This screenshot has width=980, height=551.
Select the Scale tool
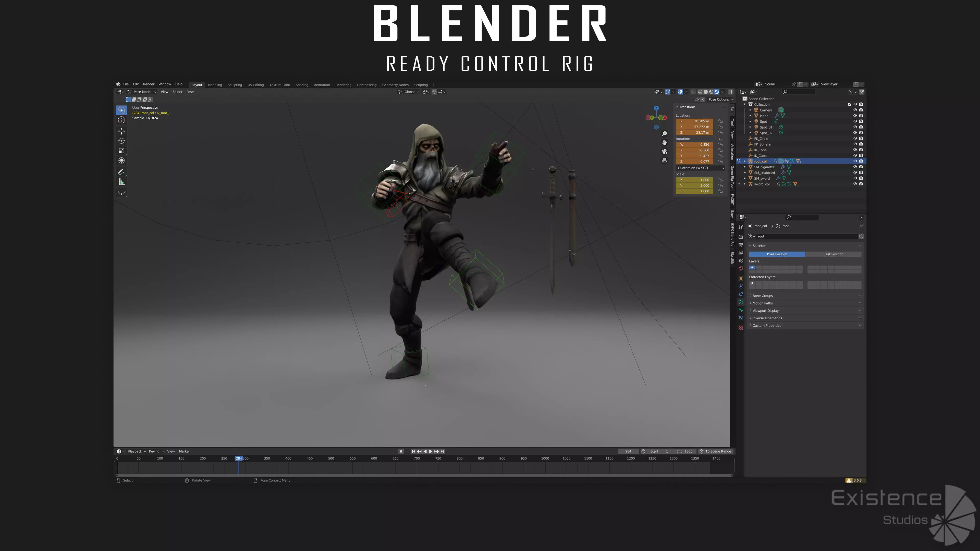tap(121, 151)
